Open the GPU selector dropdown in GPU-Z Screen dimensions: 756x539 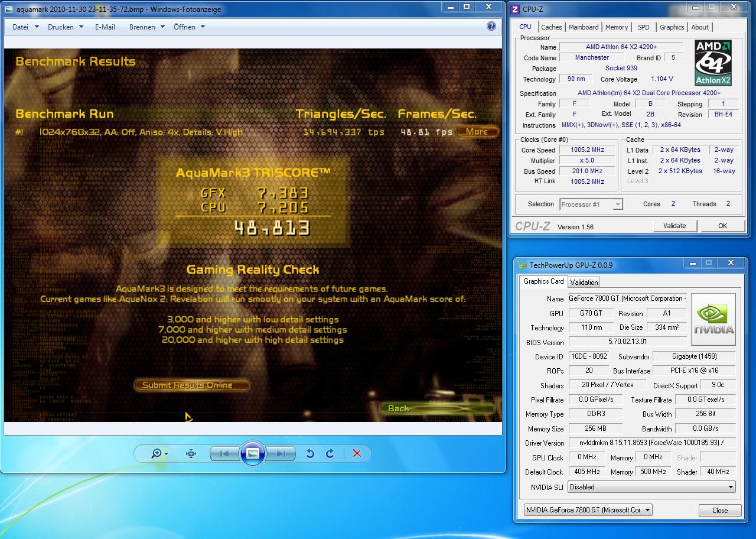588,510
